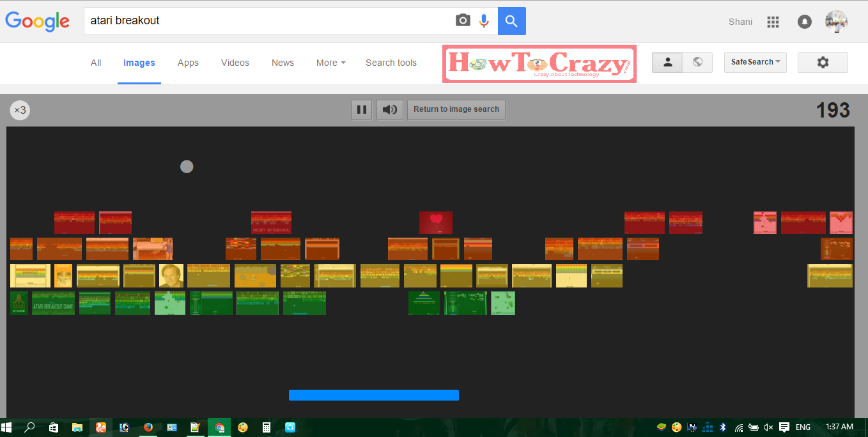The width and height of the screenshot is (868, 437).
Task: Click the muted volume tray icon
Action: [x=768, y=427]
